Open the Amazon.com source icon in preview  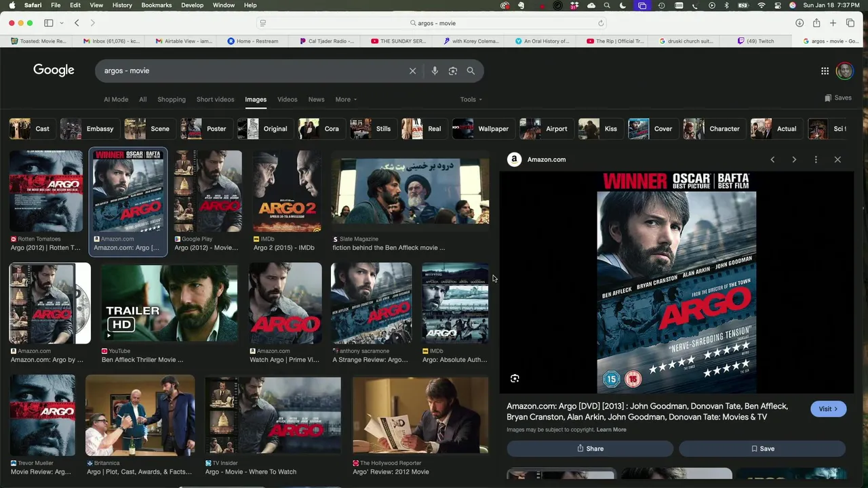(515, 159)
